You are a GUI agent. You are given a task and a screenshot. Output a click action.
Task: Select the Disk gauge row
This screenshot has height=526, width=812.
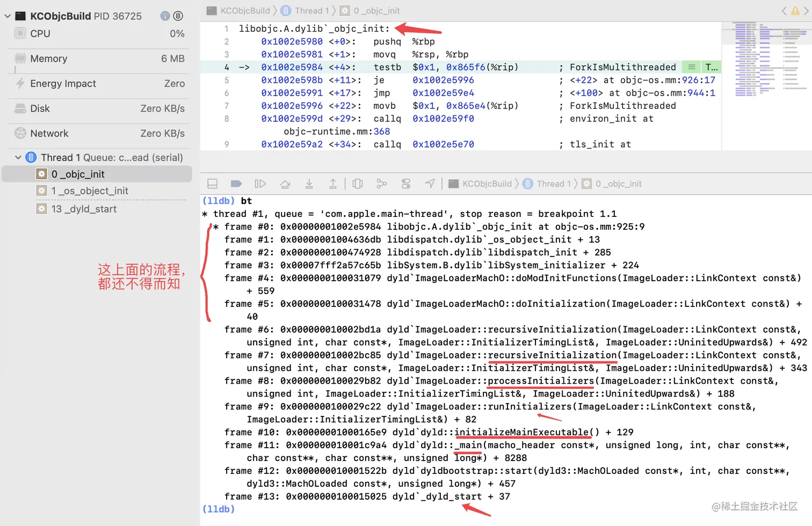[99, 108]
